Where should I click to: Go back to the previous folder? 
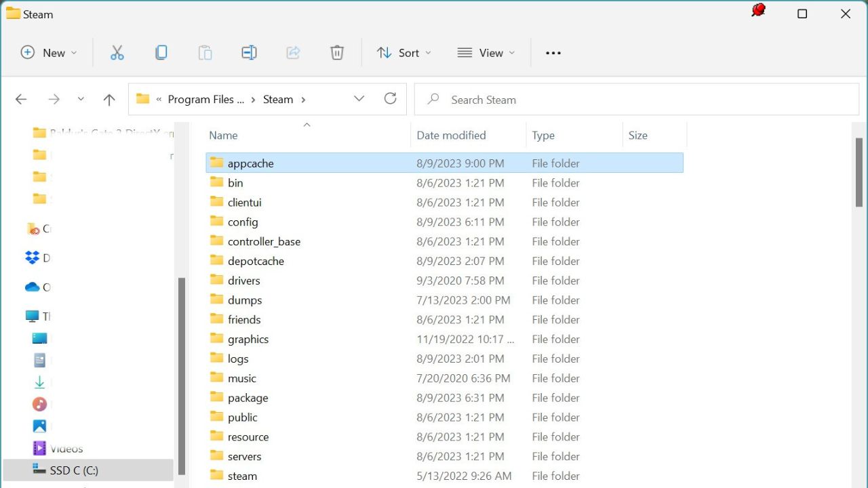(x=20, y=99)
